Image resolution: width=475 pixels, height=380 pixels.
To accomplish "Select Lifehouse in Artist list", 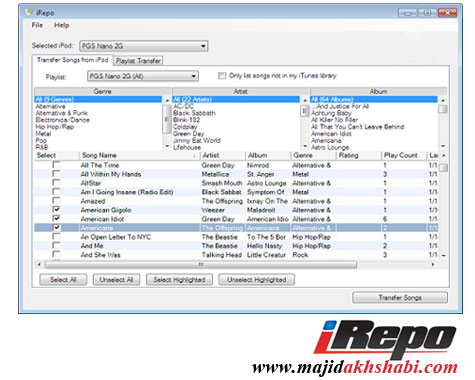I will (187, 147).
